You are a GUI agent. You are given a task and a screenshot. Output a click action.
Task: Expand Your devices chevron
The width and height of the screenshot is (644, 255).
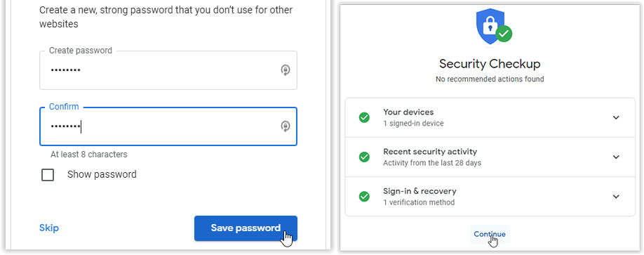click(616, 117)
